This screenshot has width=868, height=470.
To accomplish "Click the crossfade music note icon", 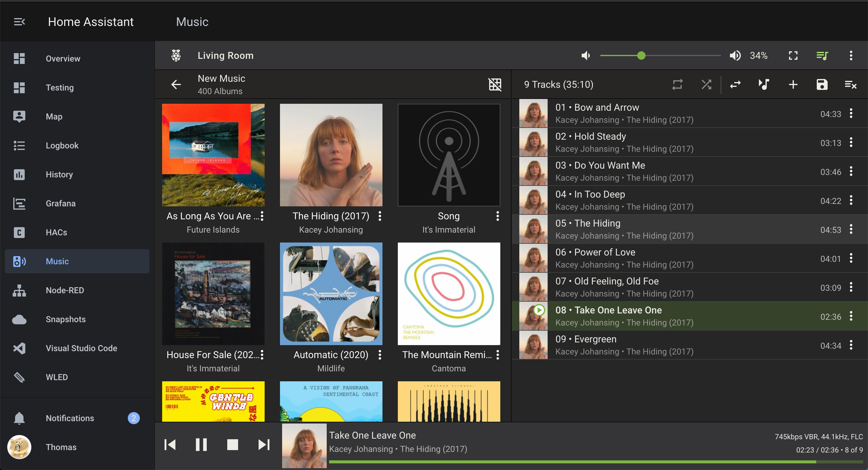I will pos(764,84).
